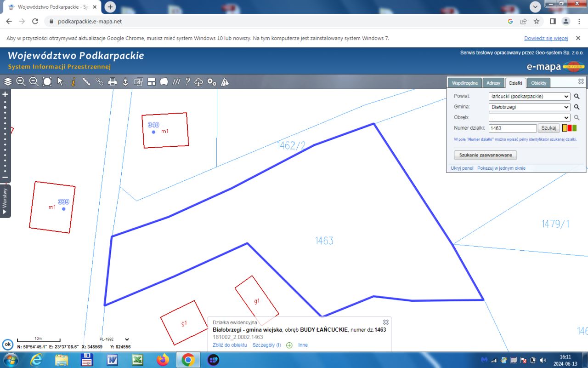
Task: Open help with the question mark icon
Action: tap(187, 82)
